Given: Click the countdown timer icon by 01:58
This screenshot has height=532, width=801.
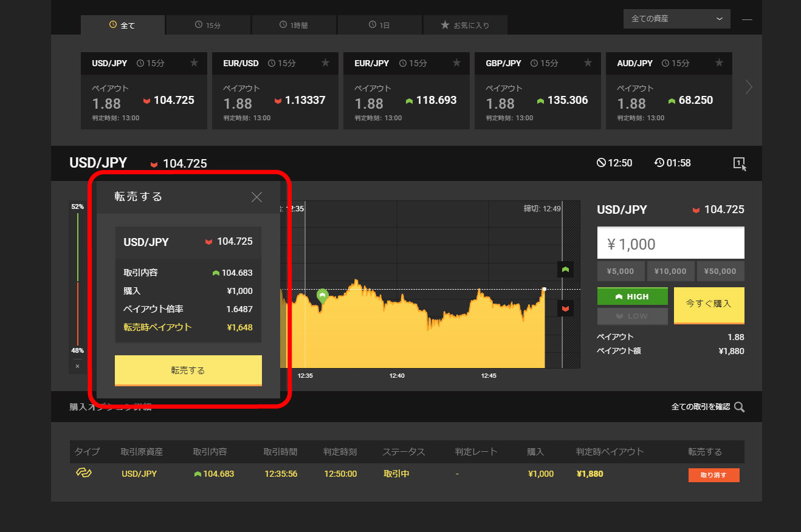Looking at the screenshot, I should click(x=659, y=163).
